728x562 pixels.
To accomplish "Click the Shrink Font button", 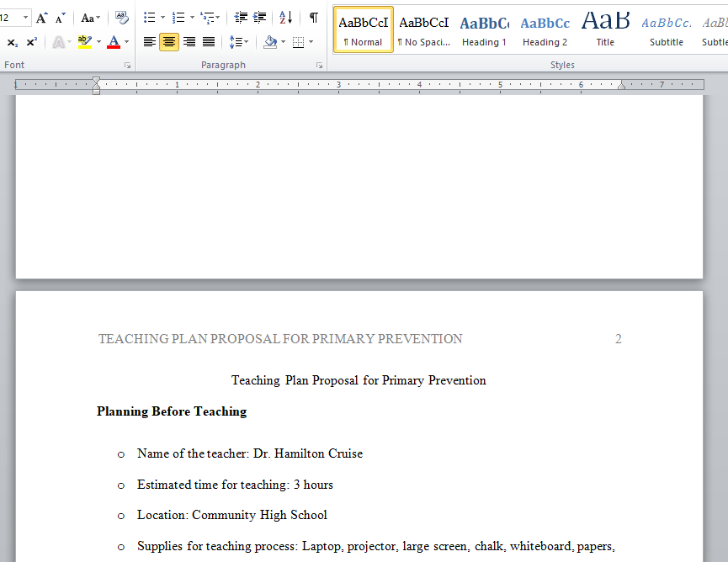I will (x=60, y=19).
